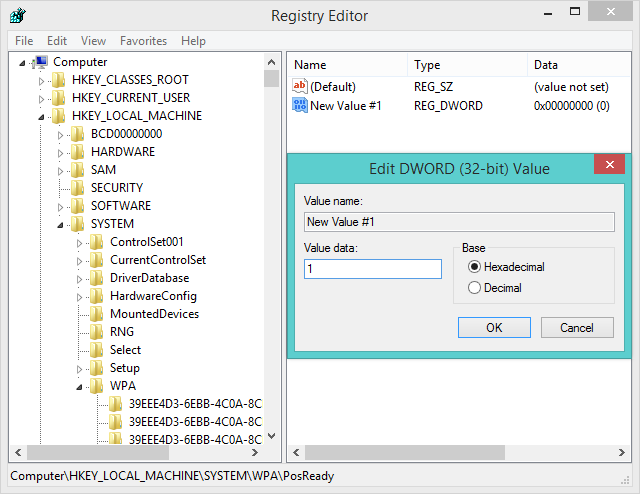
Task: Click the Registry Editor app icon in title bar
Action: tap(18, 16)
